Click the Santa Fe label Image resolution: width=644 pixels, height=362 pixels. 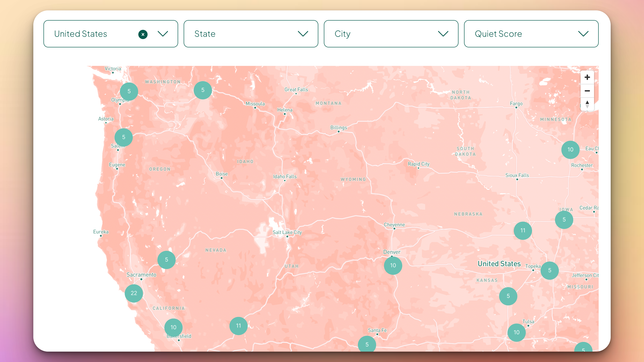tap(377, 330)
